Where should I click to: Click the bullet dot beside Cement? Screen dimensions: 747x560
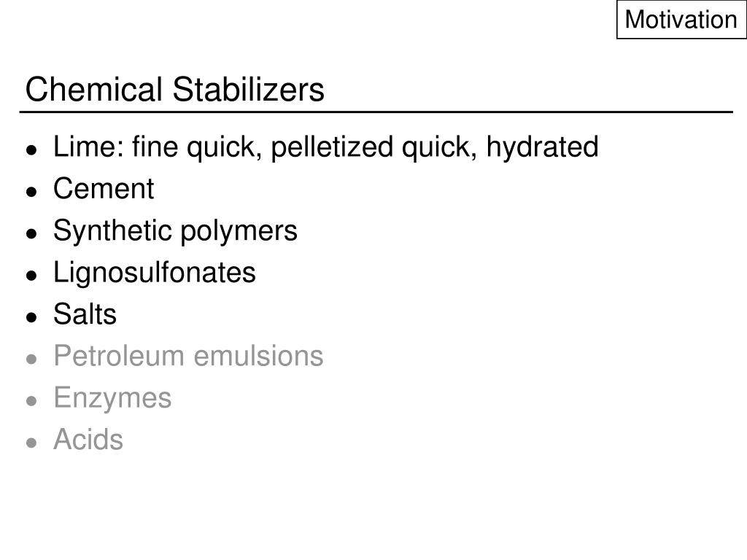click(31, 192)
